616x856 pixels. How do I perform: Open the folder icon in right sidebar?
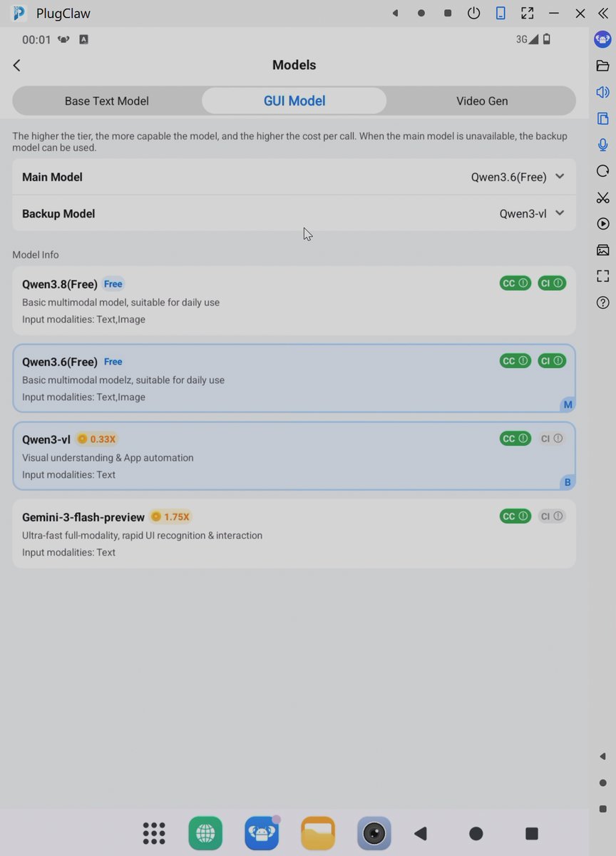(602, 66)
